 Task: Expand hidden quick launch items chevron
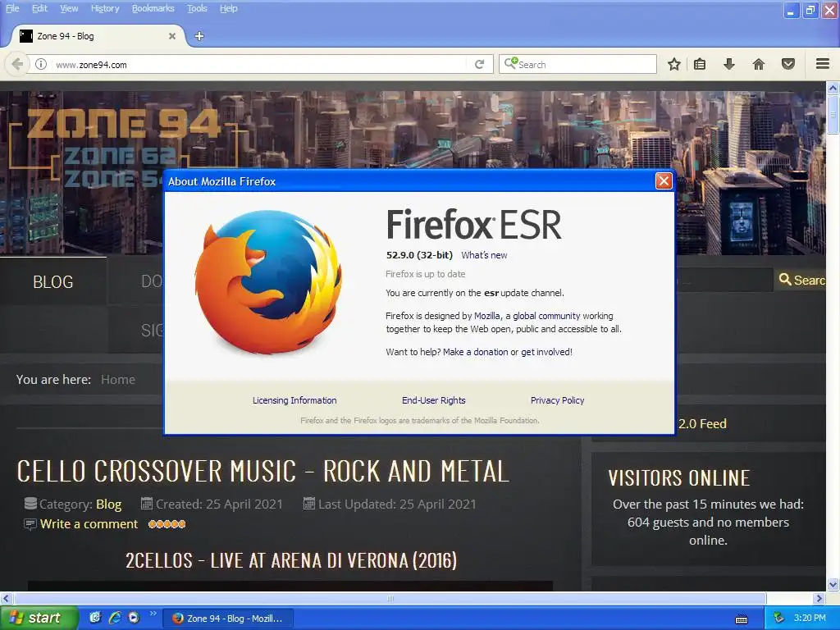coord(153,613)
